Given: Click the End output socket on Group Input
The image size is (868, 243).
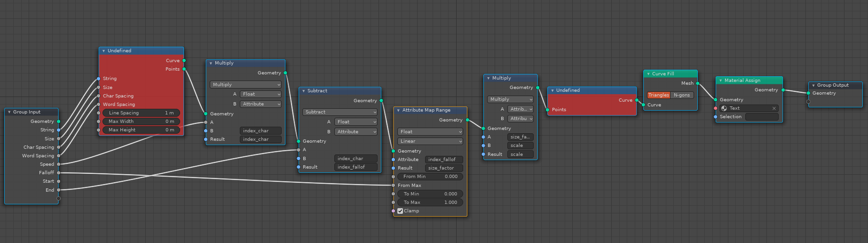Looking at the screenshot, I should coord(58,190).
